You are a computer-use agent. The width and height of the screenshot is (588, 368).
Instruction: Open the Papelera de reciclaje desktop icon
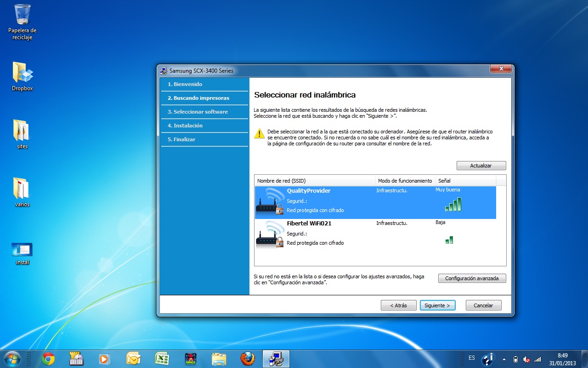22,22
